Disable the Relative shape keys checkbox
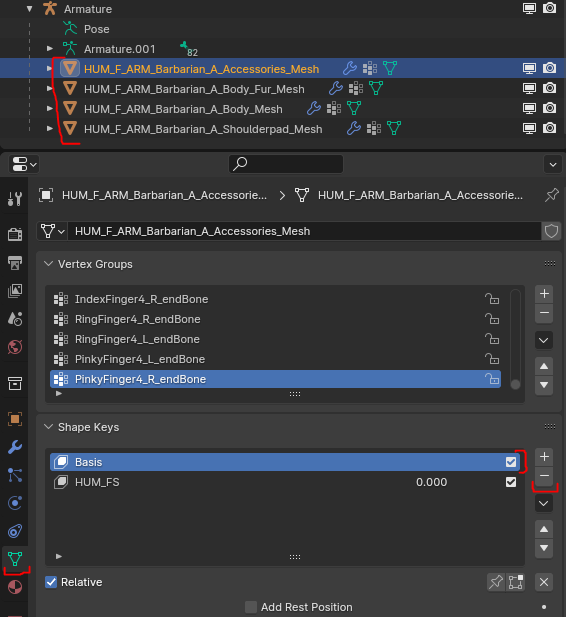The height and width of the screenshot is (617, 566). [x=51, y=582]
